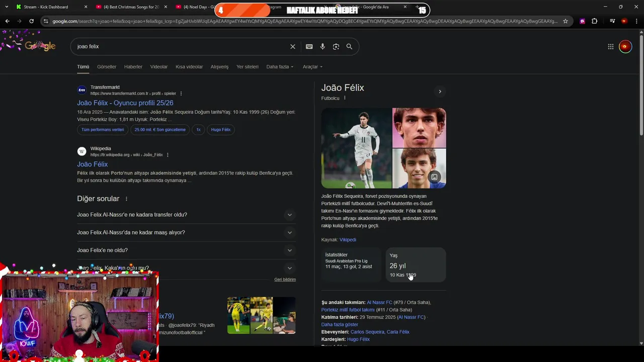Viewport: 644px width, 362px height.
Task: Open the Google account avatar
Action: 625,47
